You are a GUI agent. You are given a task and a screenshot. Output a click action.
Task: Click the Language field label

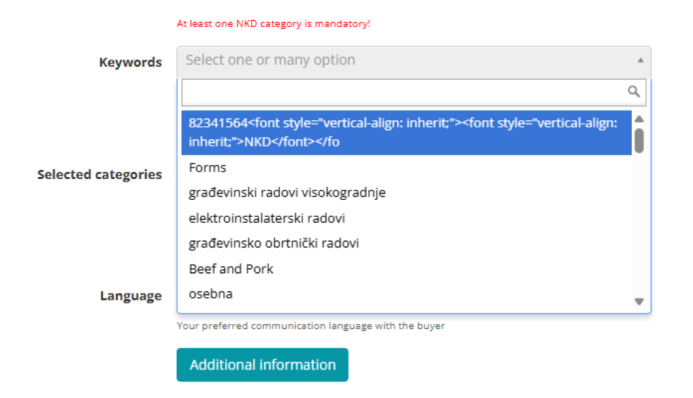point(131,296)
